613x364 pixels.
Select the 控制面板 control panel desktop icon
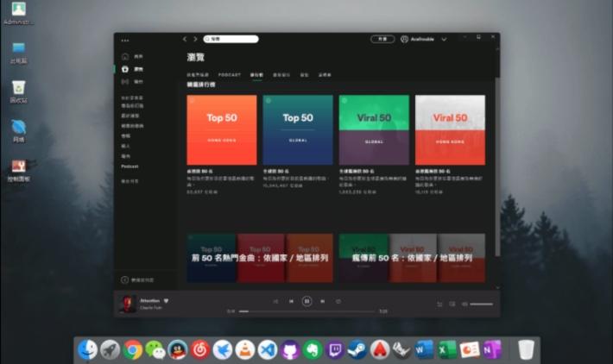18,171
